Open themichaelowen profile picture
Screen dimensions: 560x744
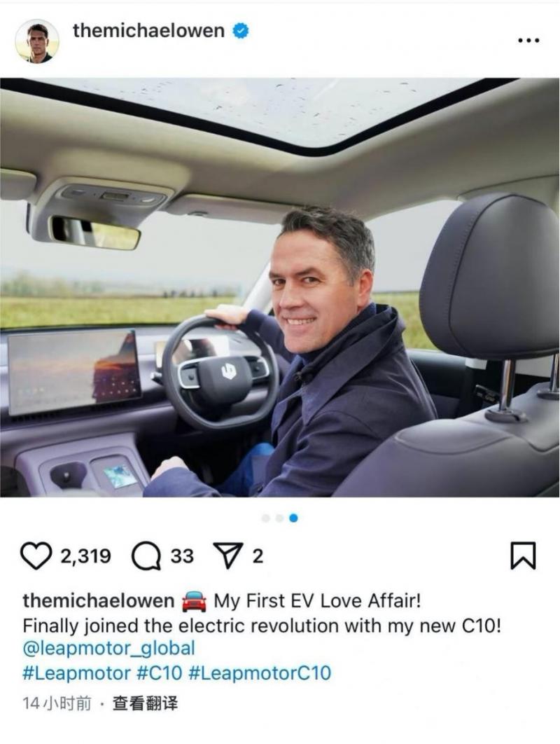click(37, 41)
